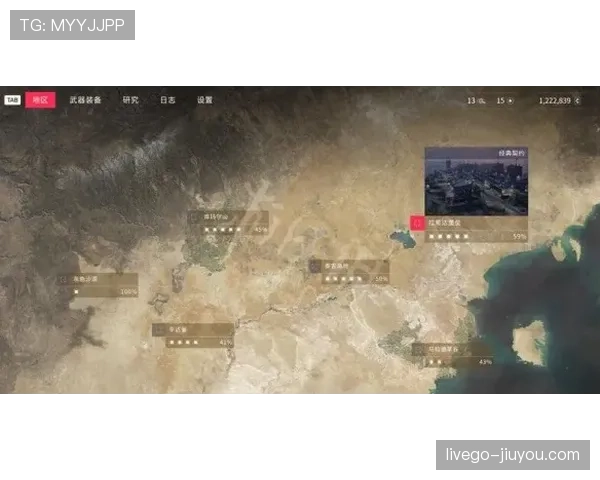
Task: Click the star rating row showing 50%
Action: coord(355,279)
